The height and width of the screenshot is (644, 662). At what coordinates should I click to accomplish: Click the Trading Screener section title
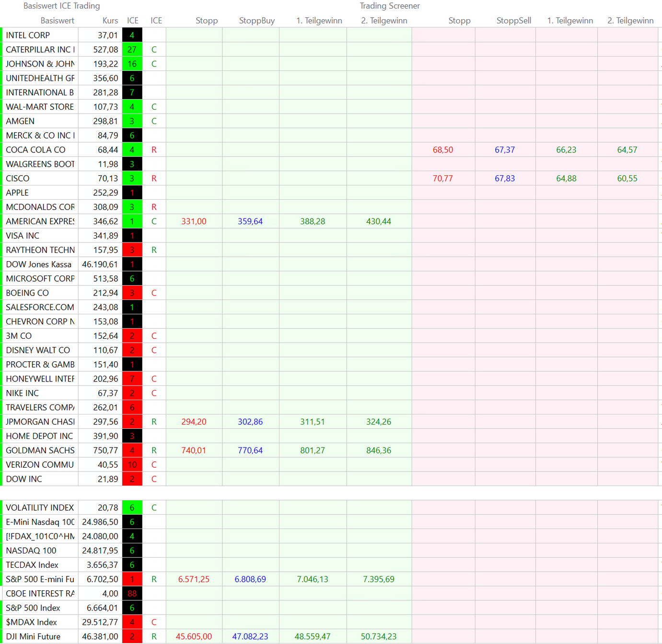click(x=389, y=6)
